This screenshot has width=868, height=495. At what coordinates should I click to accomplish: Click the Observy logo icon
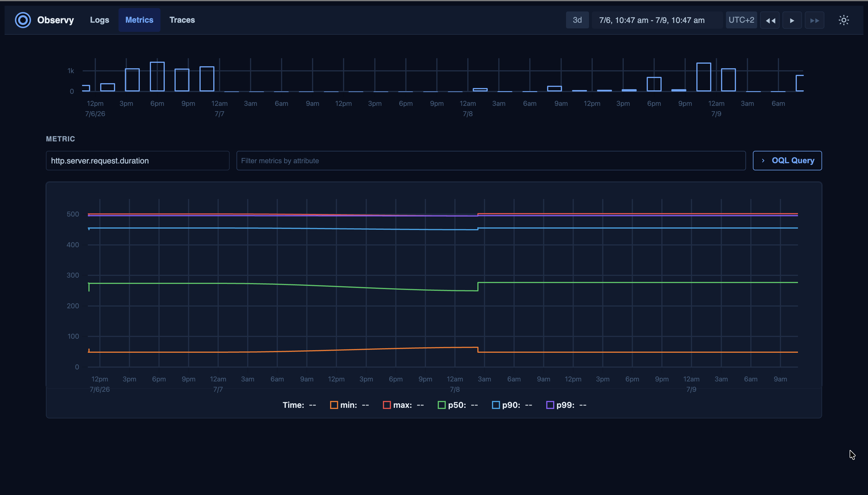point(23,20)
